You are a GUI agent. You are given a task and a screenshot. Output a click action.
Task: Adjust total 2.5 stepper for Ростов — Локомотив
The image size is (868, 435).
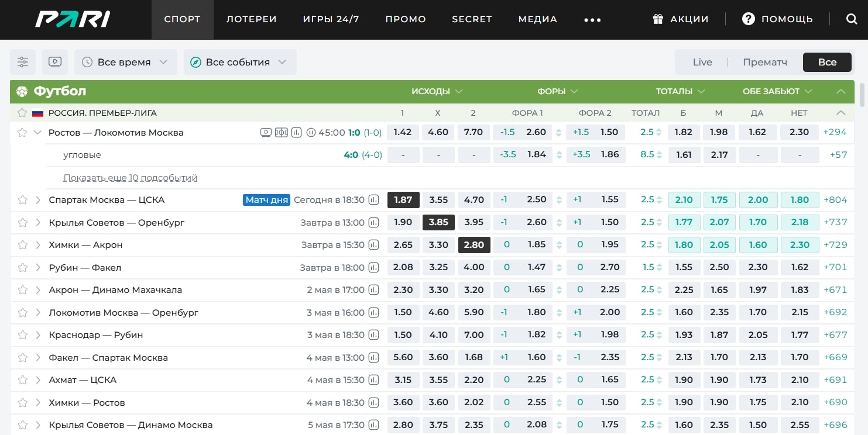(x=659, y=132)
